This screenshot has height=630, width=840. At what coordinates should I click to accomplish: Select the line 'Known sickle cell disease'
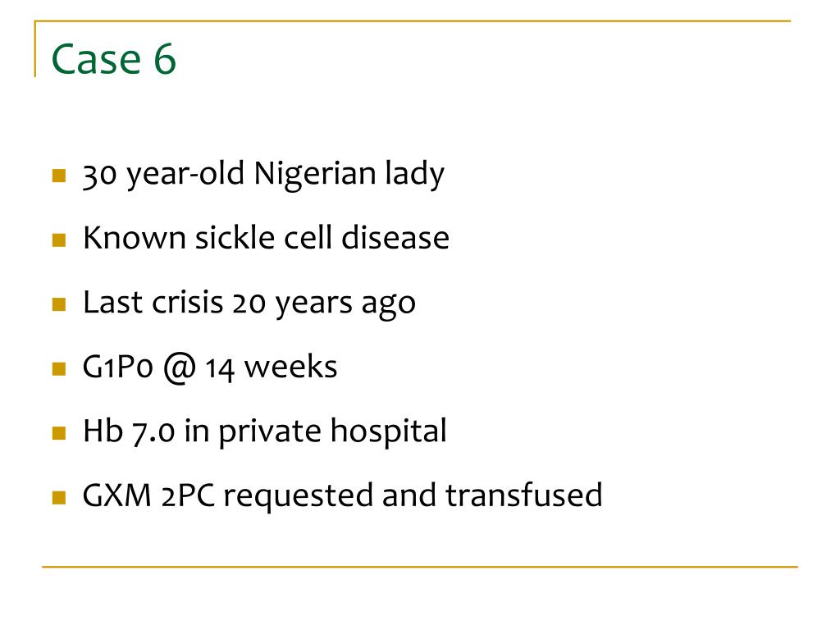point(267,237)
